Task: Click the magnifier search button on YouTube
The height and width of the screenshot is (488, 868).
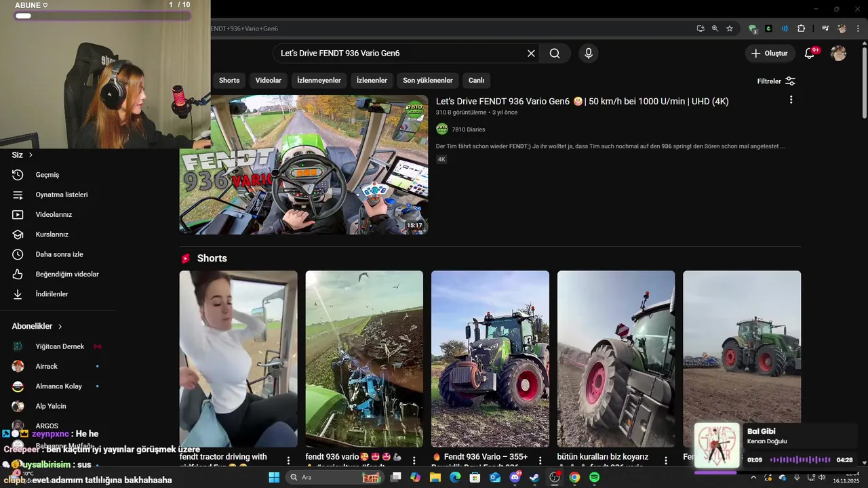Action: 555,54
